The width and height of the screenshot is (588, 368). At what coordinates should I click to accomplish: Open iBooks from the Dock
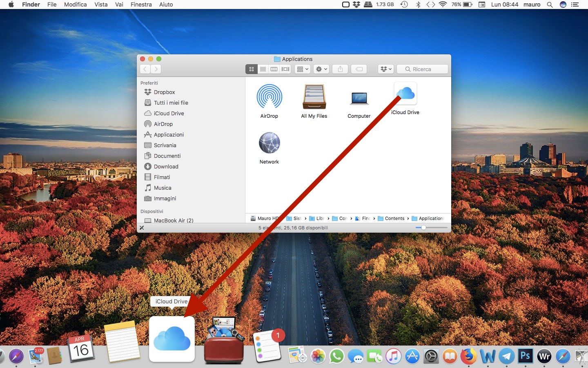[x=450, y=356]
